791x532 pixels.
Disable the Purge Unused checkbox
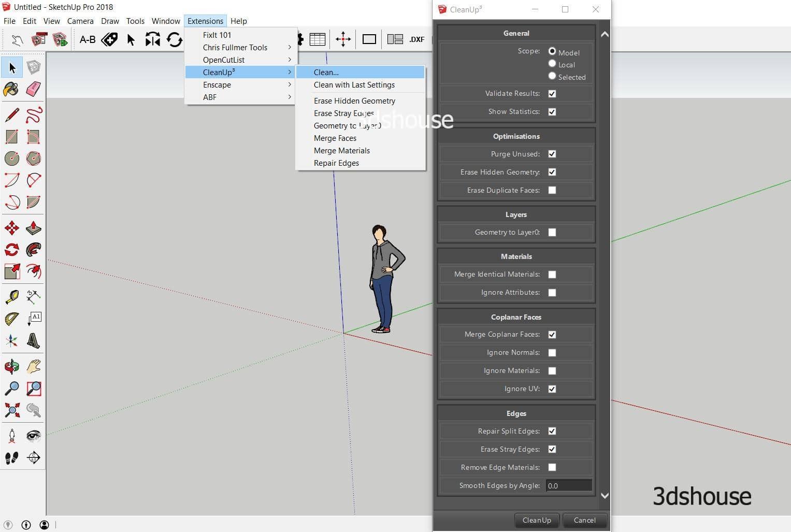pos(552,154)
